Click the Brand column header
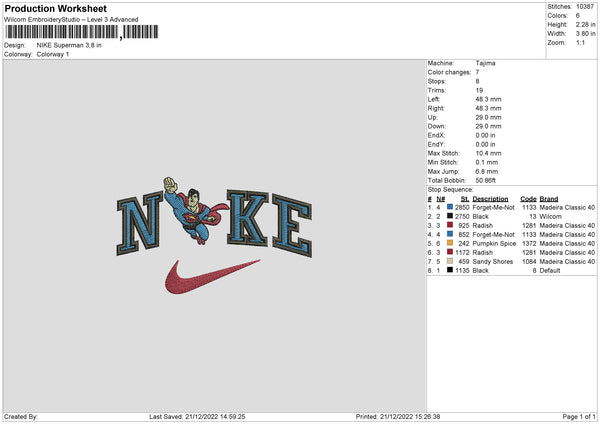This screenshot has height=424, width=600. click(x=549, y=199)
